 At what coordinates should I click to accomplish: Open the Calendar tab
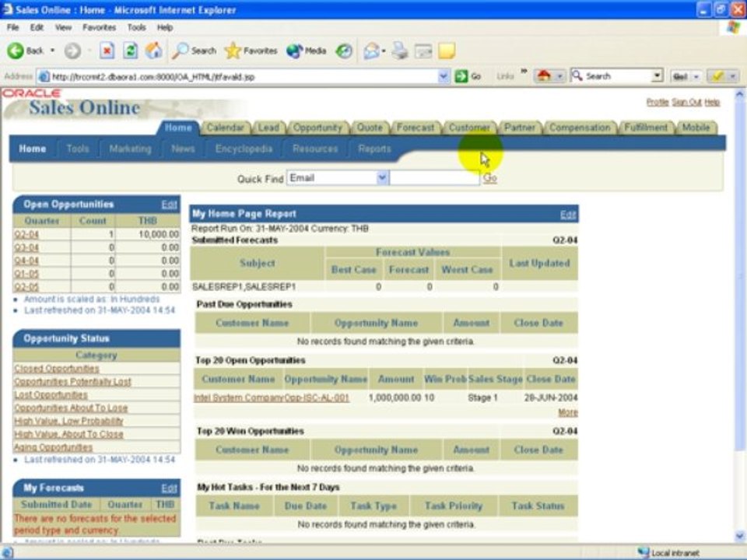tap(225, 128)
